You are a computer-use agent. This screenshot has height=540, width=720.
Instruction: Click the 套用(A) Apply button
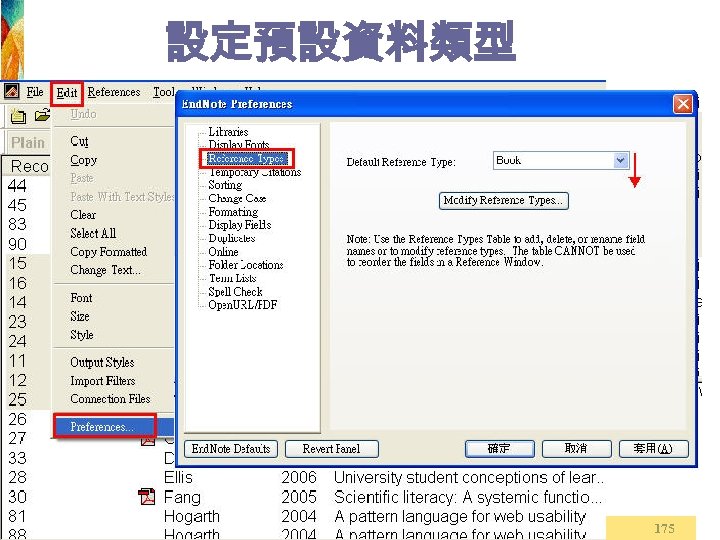pos(654,448)
